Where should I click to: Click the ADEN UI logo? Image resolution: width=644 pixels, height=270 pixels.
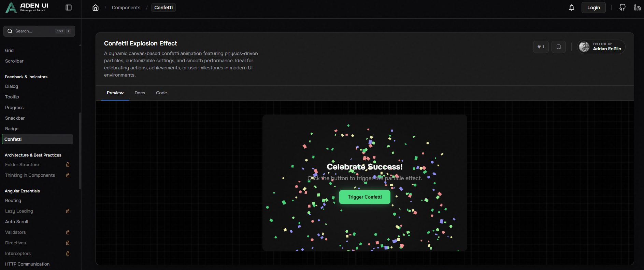(27, 8)
